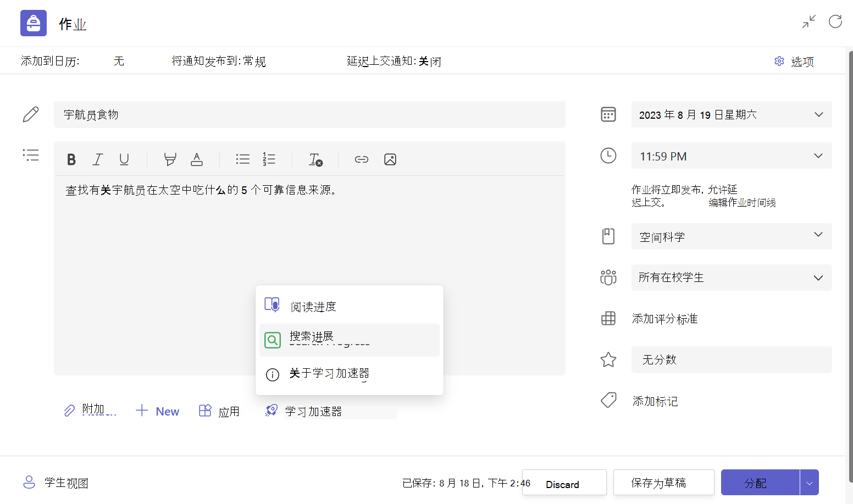Viewport: 853px width, 504px height.
Task: Click the star icon beside 无分数
Action: tap(608, 360)
